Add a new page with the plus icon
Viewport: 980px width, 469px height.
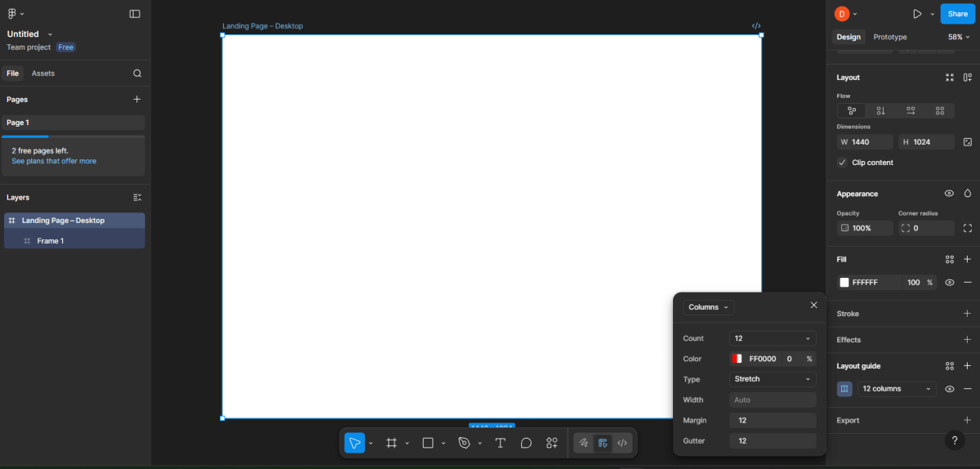pyautogui.click(x=137, y=100)
